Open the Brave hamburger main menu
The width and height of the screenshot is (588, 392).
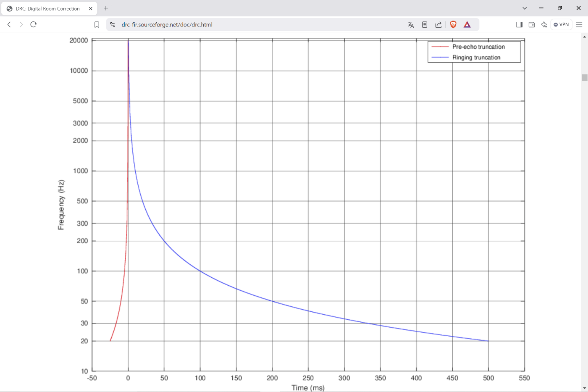pos(579,25)
